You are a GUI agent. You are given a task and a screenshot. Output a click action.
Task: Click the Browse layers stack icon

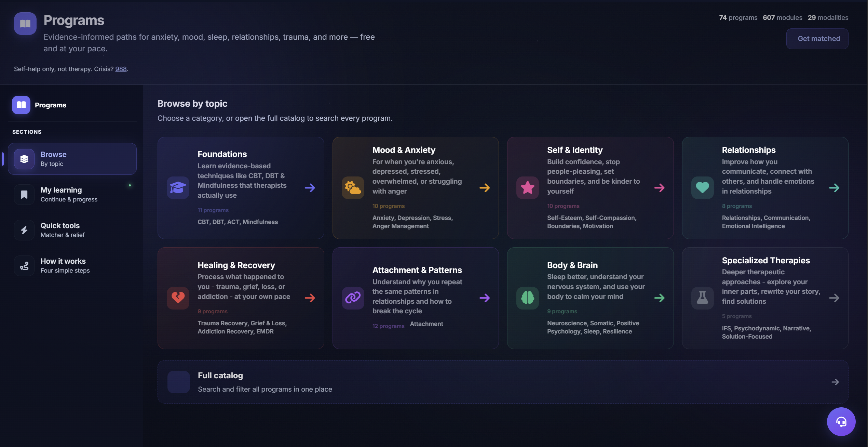click(24, 159)
